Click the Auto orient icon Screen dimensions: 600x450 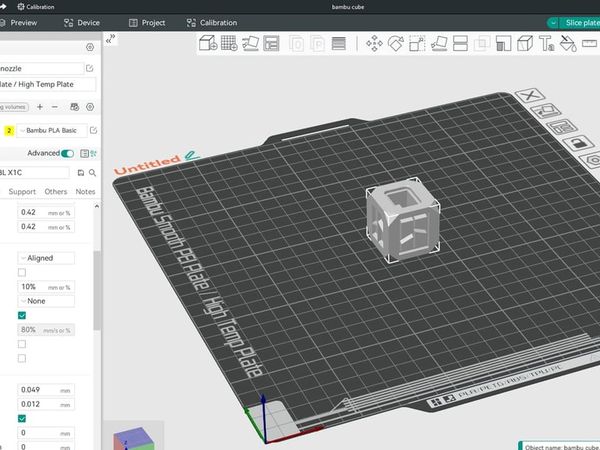coord(250,43)
